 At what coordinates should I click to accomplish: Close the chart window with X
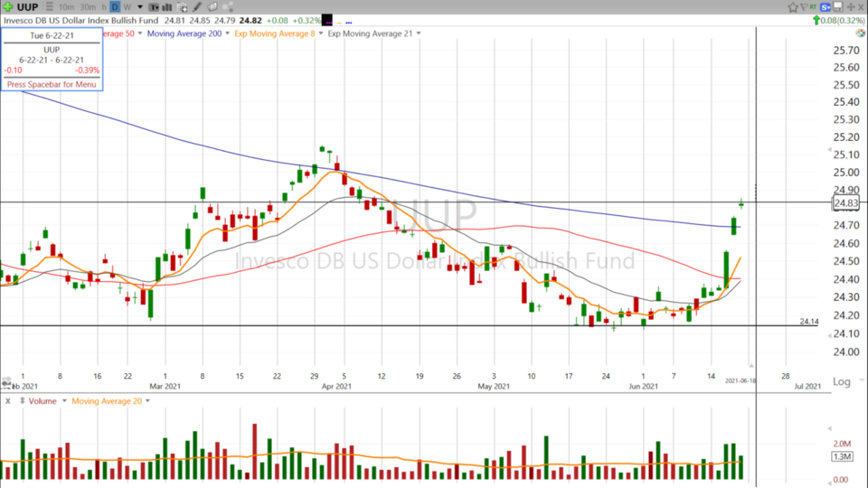coord(862,7)
